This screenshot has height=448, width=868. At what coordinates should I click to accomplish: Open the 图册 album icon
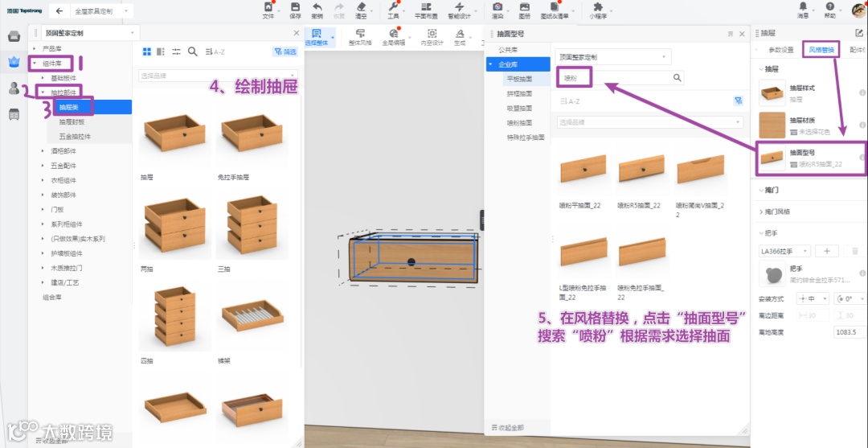524,7
